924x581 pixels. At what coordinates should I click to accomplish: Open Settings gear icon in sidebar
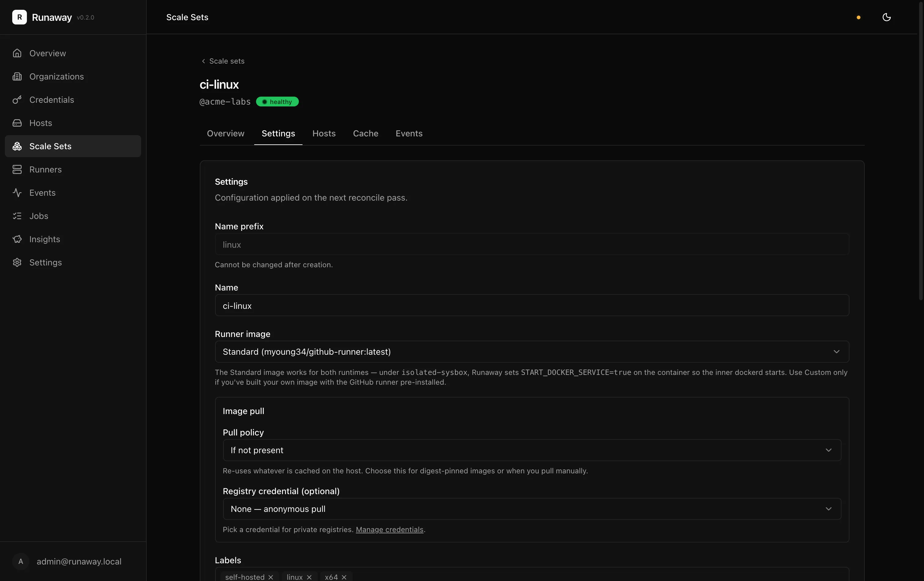click(17, 262)
